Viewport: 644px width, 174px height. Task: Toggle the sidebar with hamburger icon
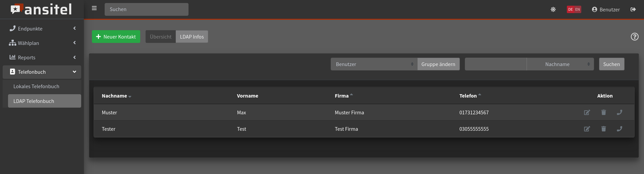click(94, 8)
